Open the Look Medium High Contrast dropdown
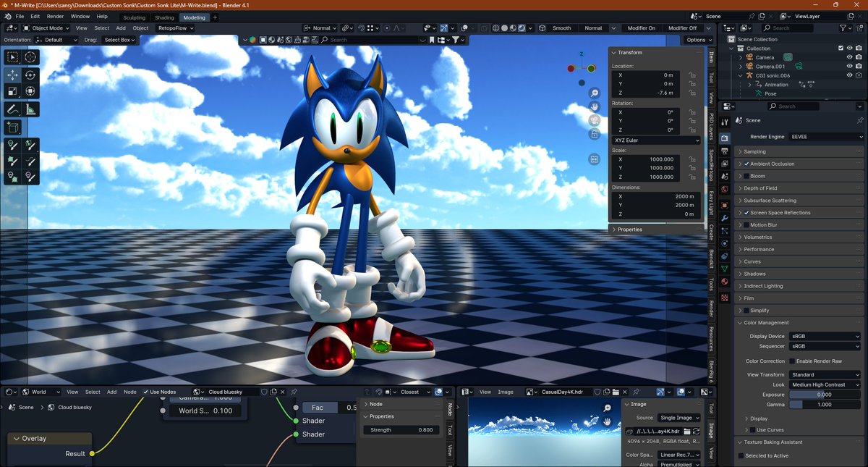868x467 pixels. click(x=825, y=384)
